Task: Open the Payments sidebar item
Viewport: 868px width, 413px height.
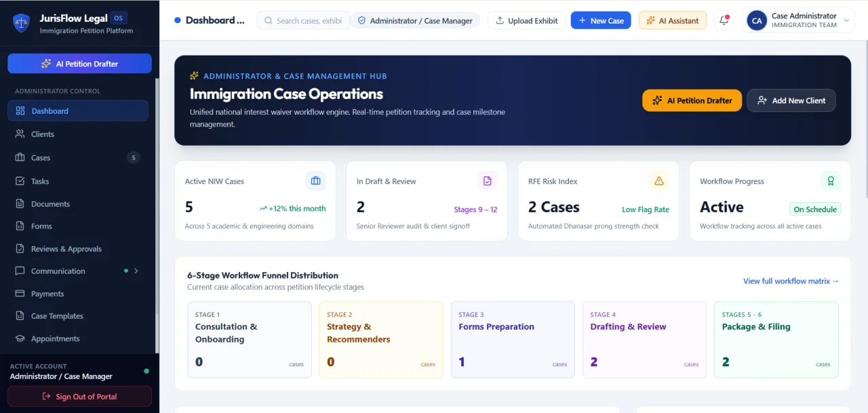Action: 78,294
